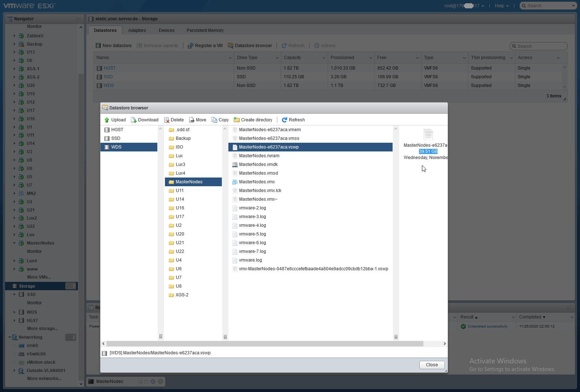Click the MasterNodes.vmdk disk icon
Screen dimensions: 580x392
click(235, 164)
